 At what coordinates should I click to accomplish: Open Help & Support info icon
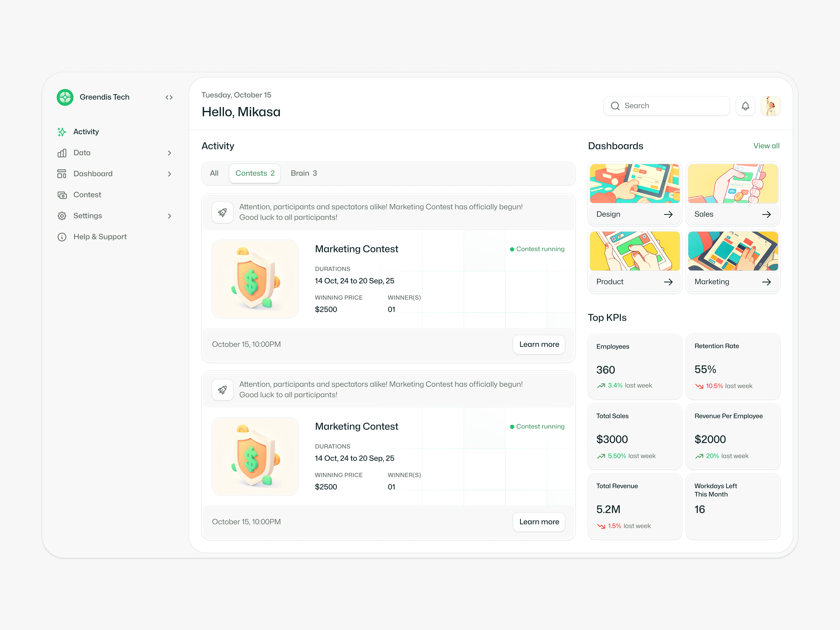click(x=62, y=237)
